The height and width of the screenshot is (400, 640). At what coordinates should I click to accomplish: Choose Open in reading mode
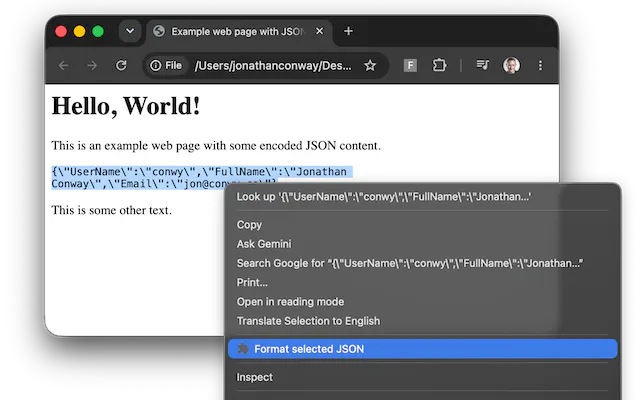[423, 302]
